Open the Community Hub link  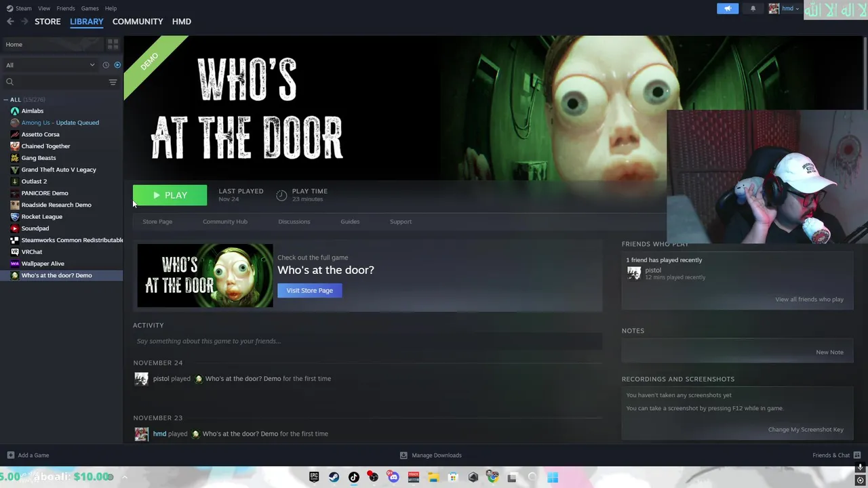[225, 222]
